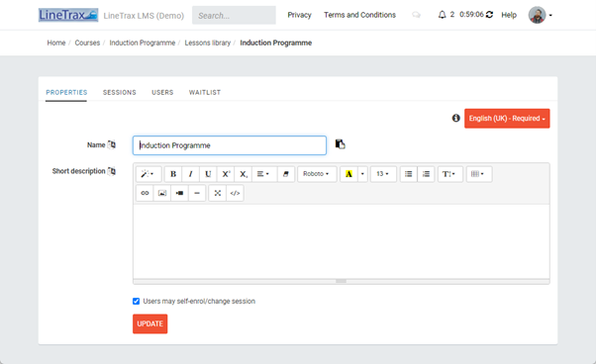Image resolution: width=596 pixels, height=364 pixels.
Task: Open the Roboto font family dropdown
Action: click(x=317, y=174)
